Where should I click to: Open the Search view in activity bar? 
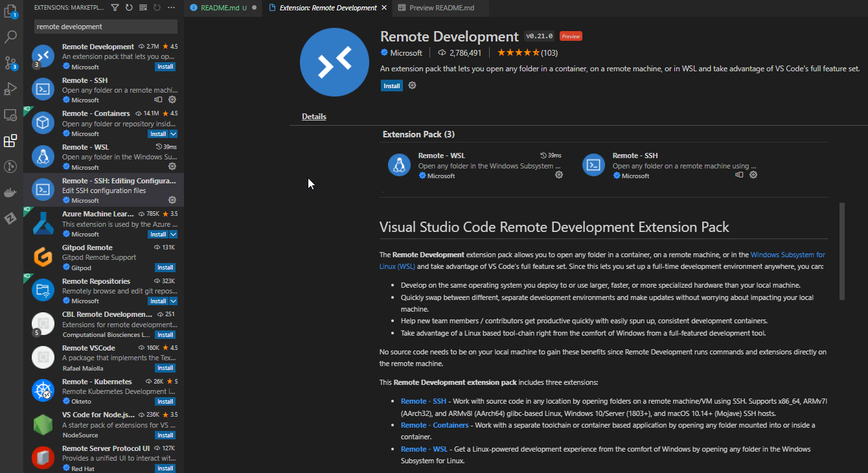point(10,37)
